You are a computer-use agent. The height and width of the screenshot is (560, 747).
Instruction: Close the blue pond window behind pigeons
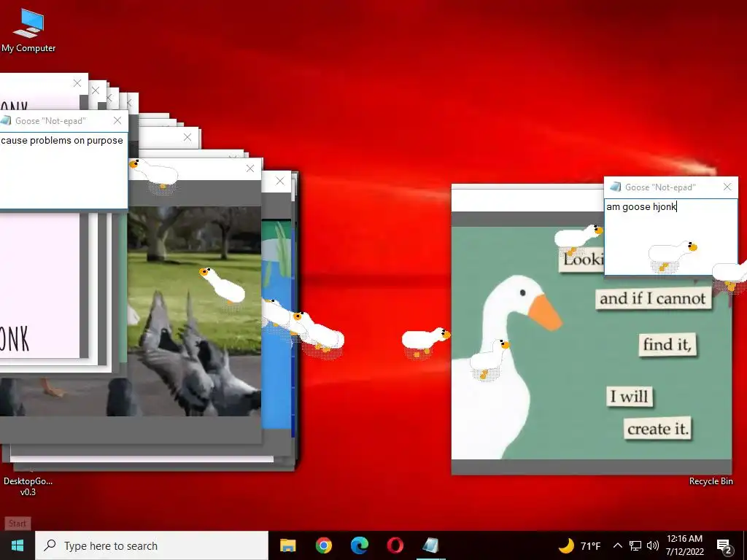279,181
